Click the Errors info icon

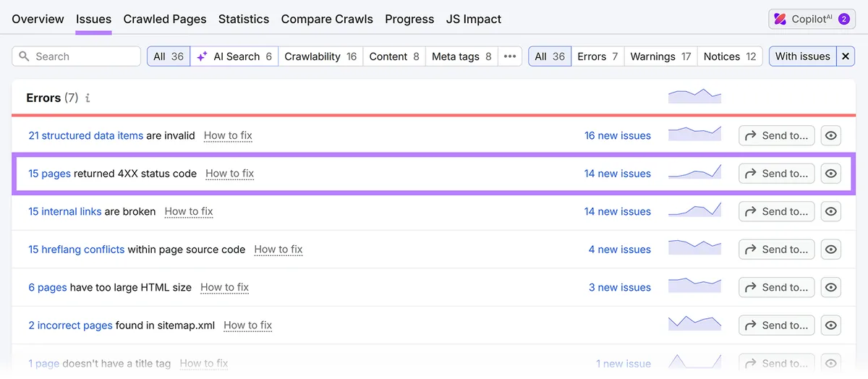[88, 98]
